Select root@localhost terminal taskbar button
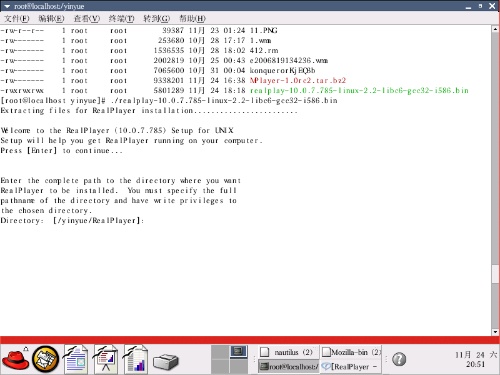 pos(289,367)
